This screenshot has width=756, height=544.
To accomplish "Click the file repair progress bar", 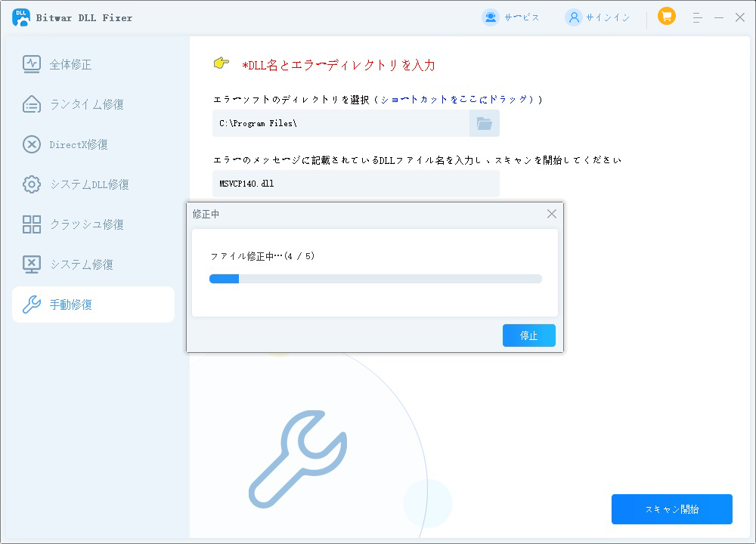I will 376,279.
